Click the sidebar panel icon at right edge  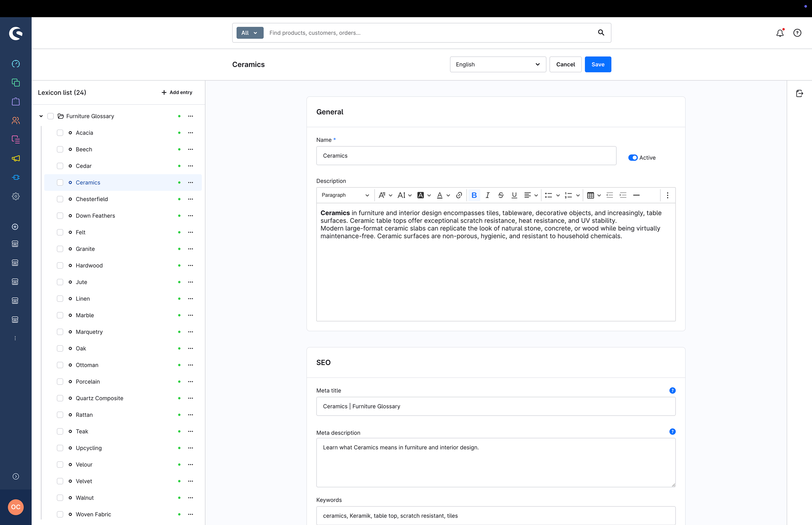[800, 93]
